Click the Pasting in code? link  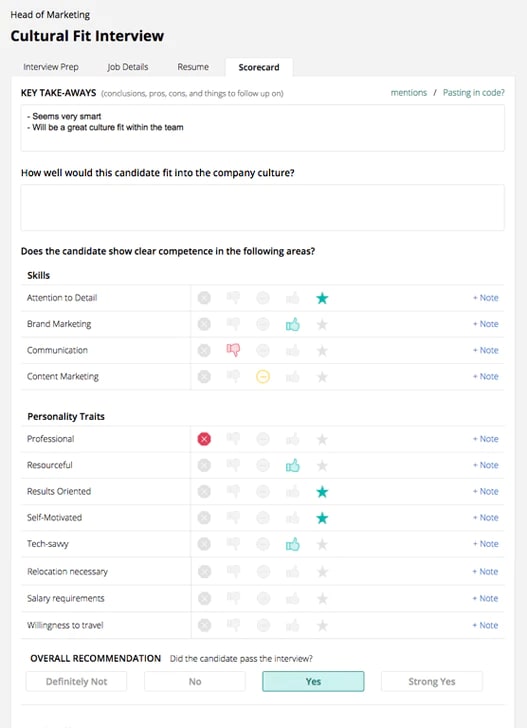click(x=474, y=92)
